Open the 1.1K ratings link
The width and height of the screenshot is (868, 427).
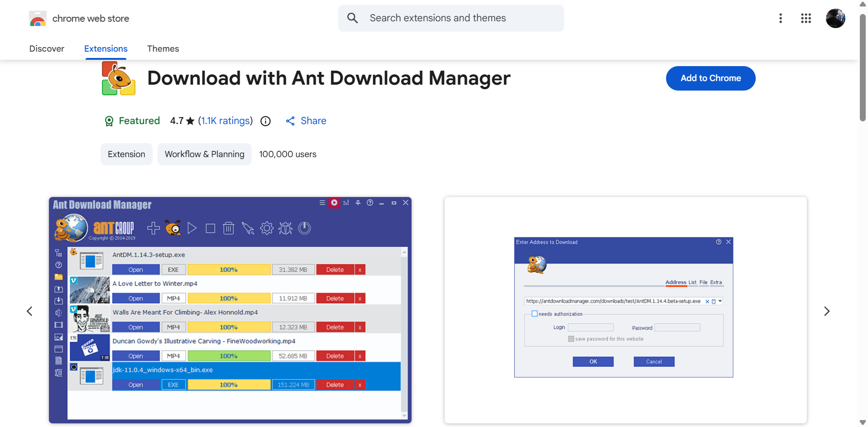pyautogui.click(x=225, y=120)
